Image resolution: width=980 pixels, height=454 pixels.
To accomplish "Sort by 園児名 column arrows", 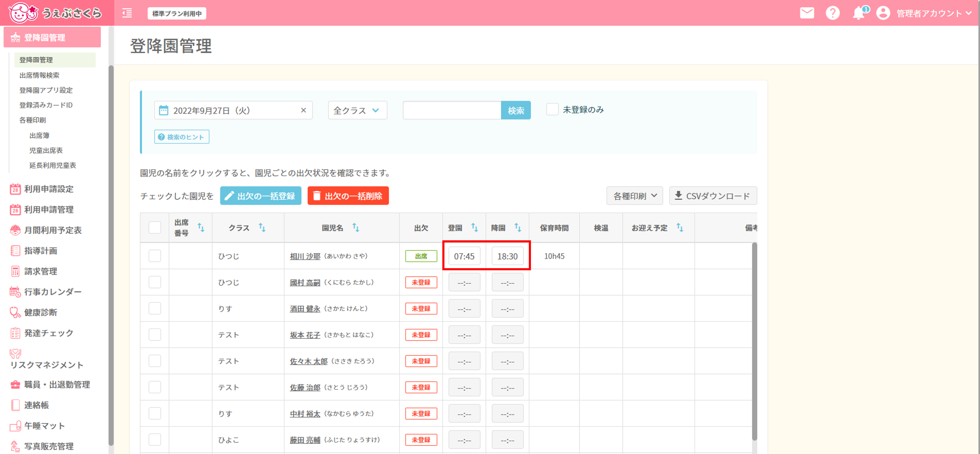I will (355, 228).
